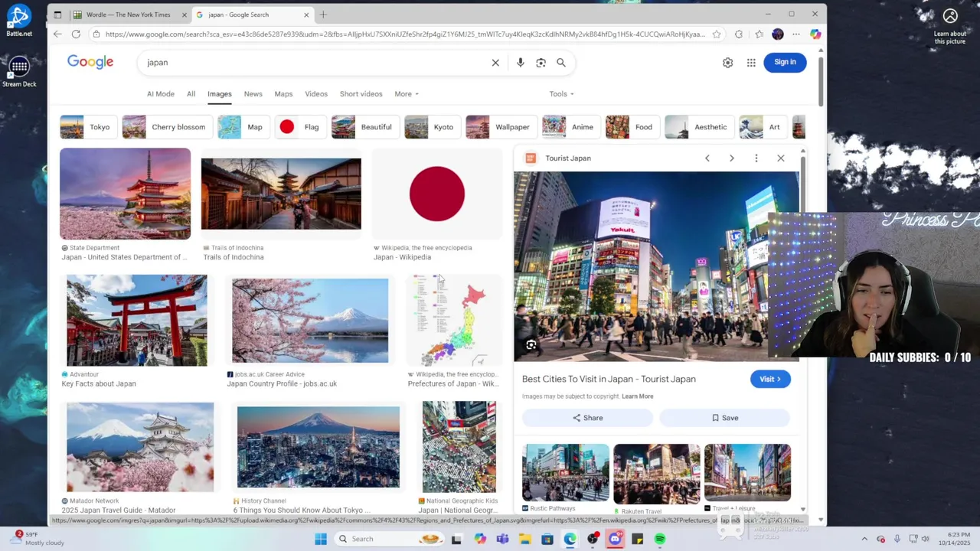Screen dimensions: 980x551
Task: Open the browser extensions puzzle icon
Action: coord(738,34)
